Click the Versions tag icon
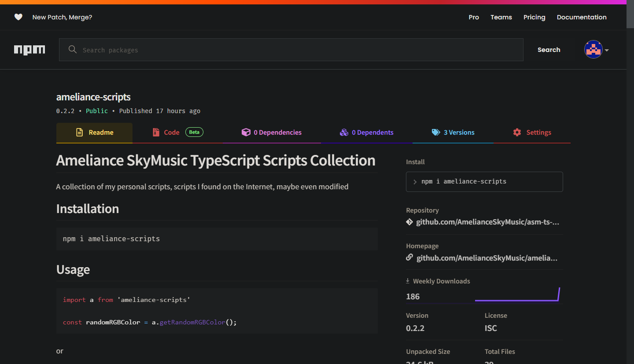 tap(436, 132)
